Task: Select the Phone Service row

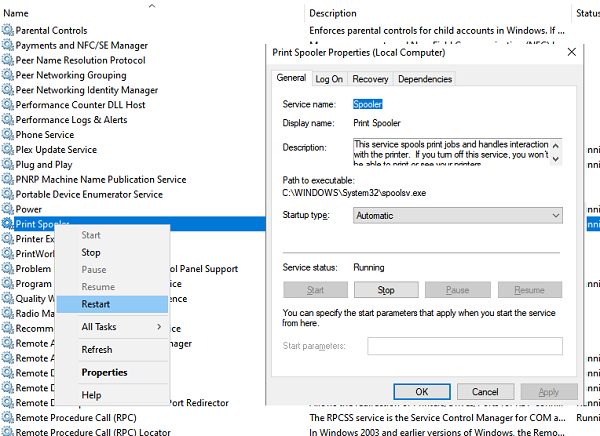Action: coord(44,134)
